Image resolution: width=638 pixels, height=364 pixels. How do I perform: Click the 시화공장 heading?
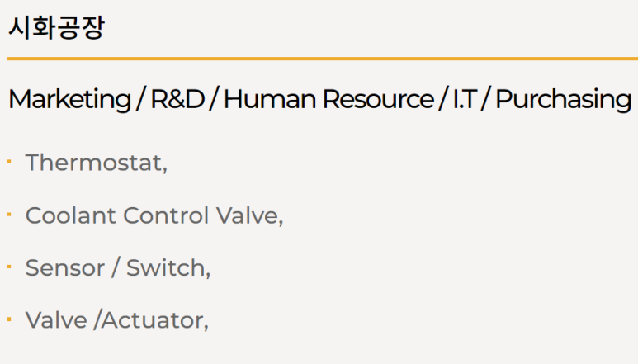(x=56, y=27)
